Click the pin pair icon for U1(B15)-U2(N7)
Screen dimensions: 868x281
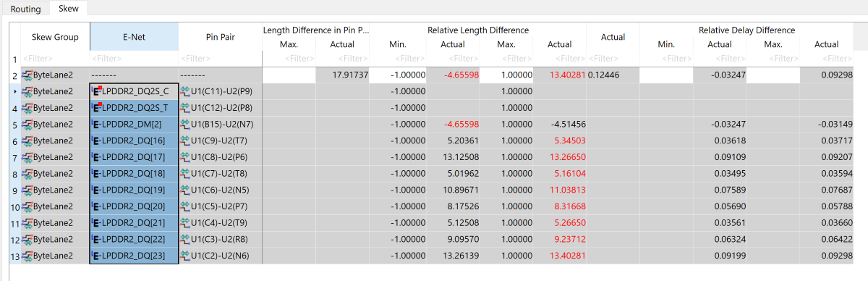184,124
